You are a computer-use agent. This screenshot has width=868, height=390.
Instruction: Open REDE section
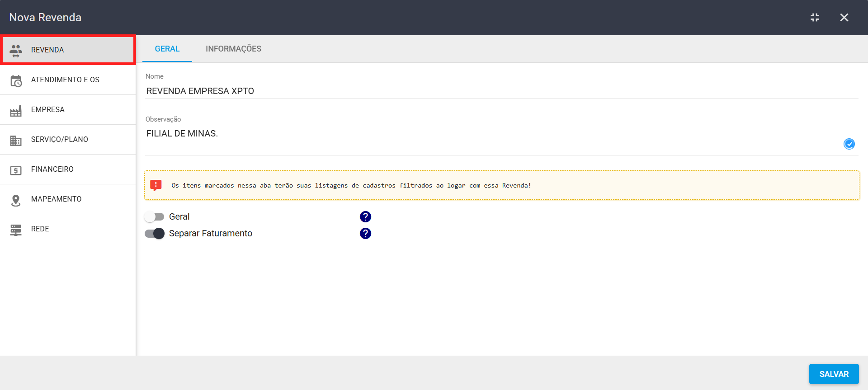point(68,229)
